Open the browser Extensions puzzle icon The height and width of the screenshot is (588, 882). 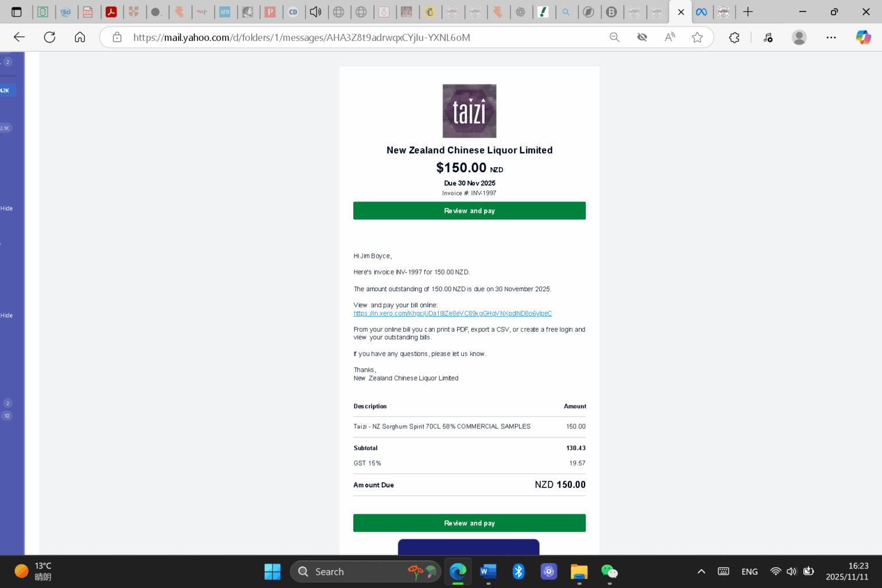point(734,37)
